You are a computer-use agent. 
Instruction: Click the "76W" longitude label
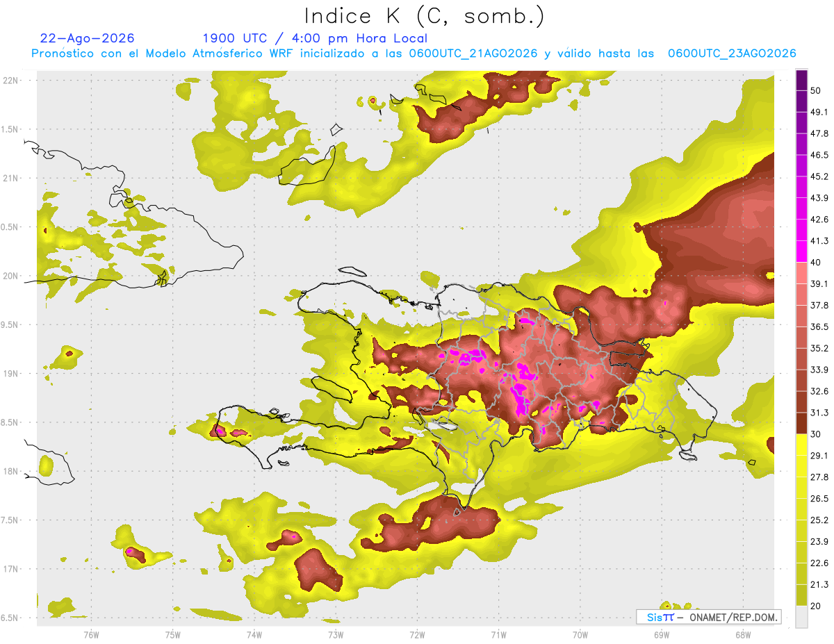coord(91,635)
